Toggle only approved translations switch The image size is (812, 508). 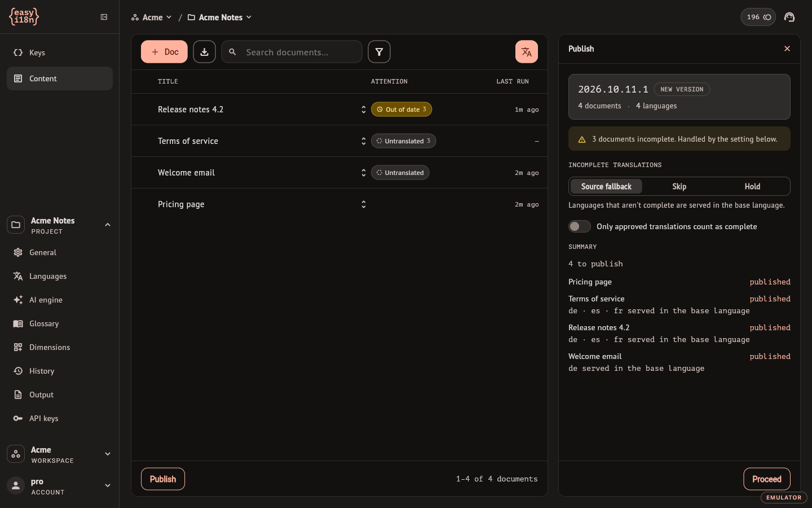point(579,226)
